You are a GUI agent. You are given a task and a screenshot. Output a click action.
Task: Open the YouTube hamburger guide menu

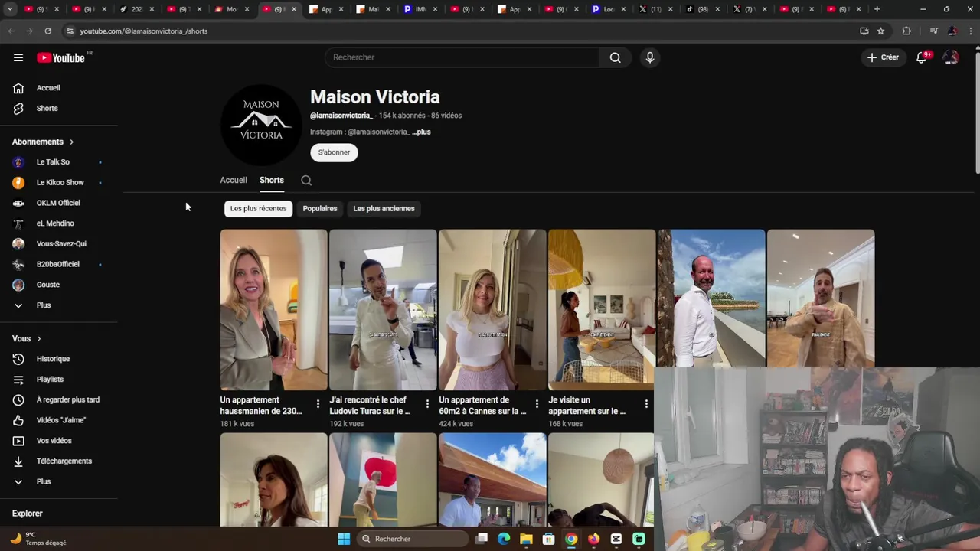pos(18,57)
